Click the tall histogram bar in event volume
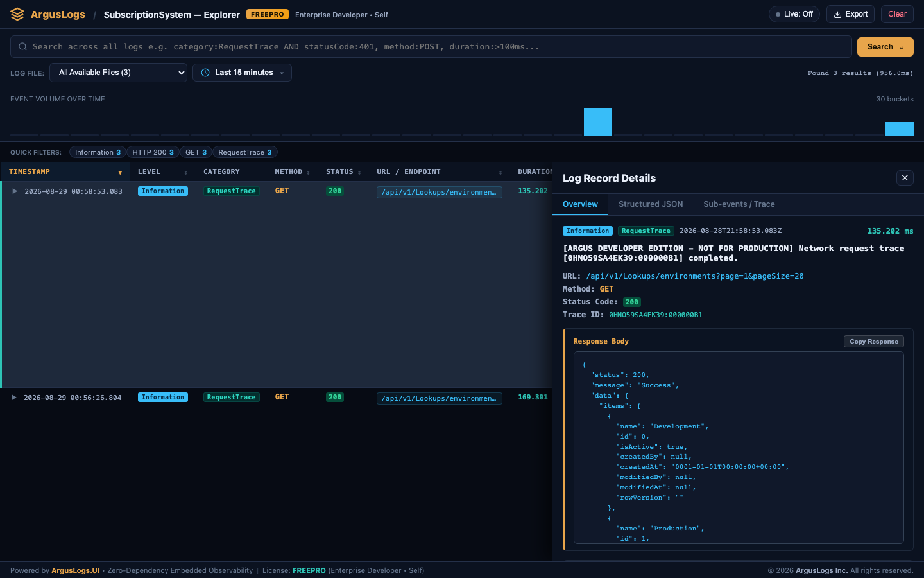 click(x=598, y=122)
